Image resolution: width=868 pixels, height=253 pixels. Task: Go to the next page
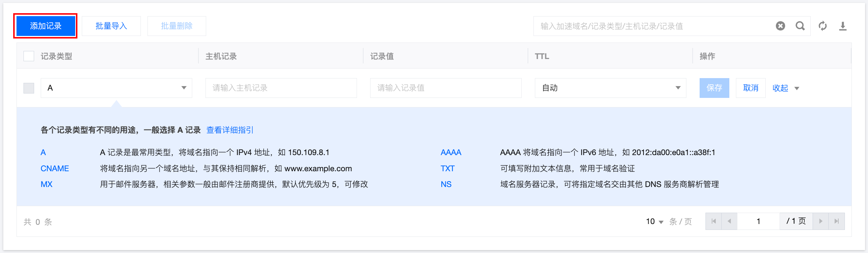(x=821, y=221)
